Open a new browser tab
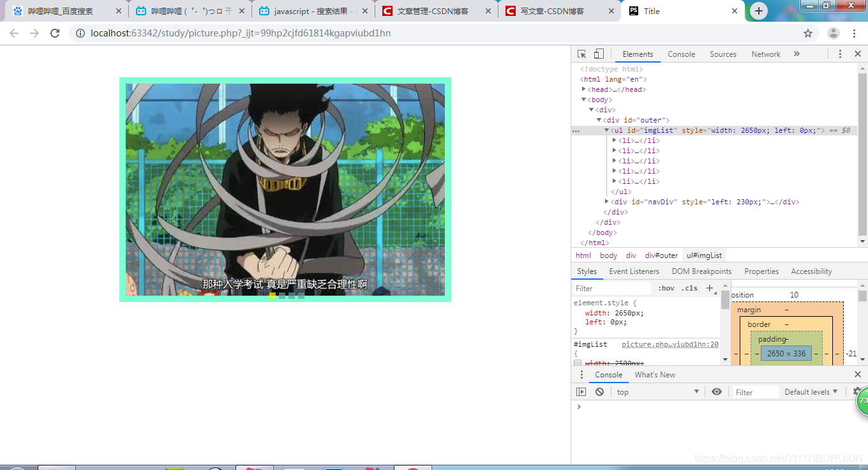This screenshot has width=868, height=470. point(758,11)
